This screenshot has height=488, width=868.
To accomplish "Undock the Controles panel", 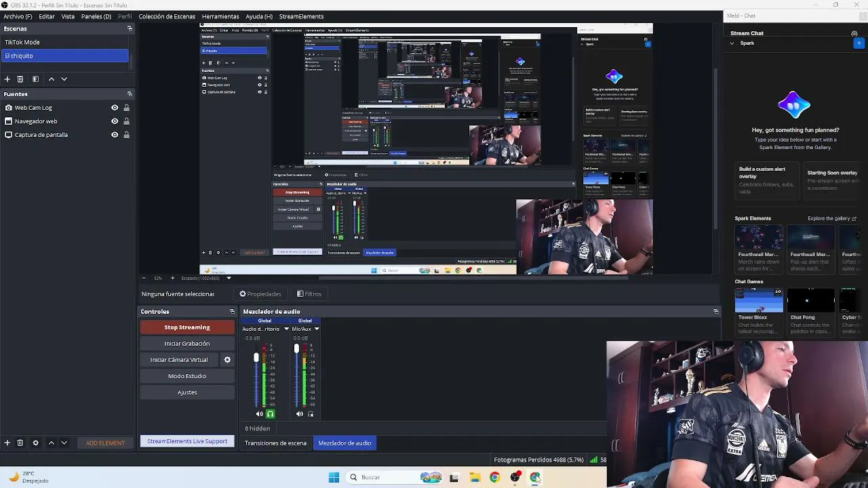I will 232,312.
